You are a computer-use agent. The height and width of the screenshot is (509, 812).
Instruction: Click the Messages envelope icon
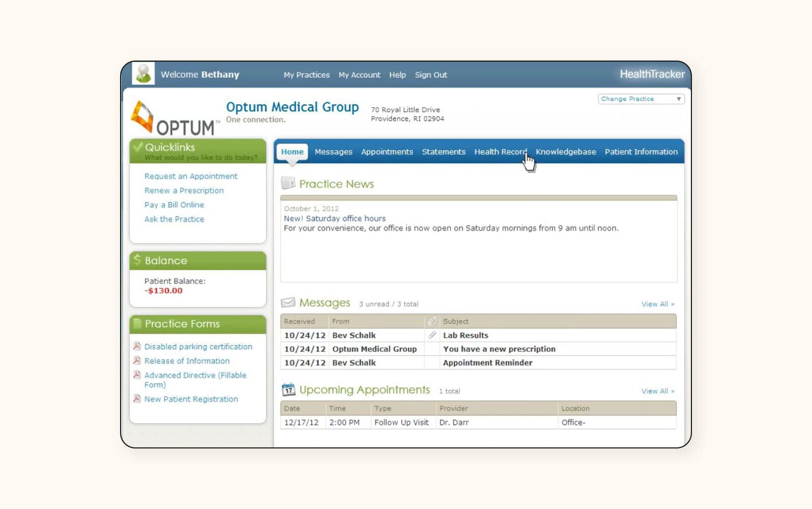pyautogui.click(x=288, y=303)
